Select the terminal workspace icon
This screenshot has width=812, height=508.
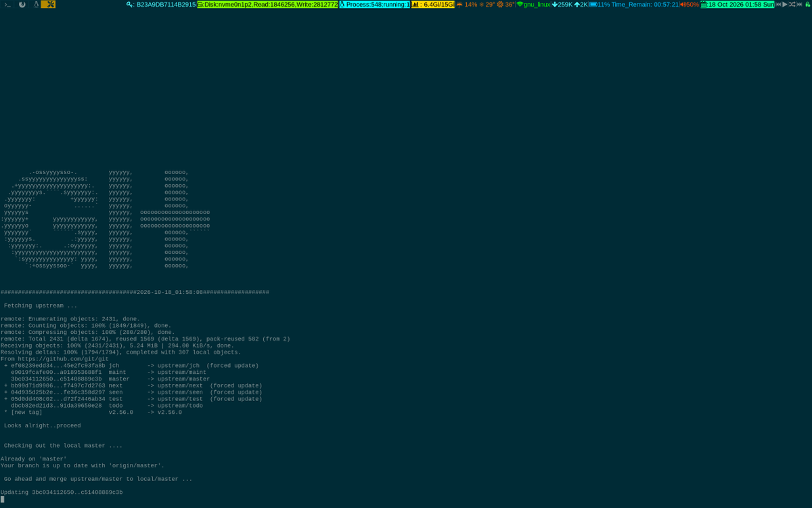coord(7,4)
